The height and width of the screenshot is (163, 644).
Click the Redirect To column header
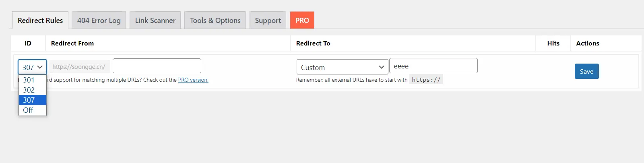point(313,43)
